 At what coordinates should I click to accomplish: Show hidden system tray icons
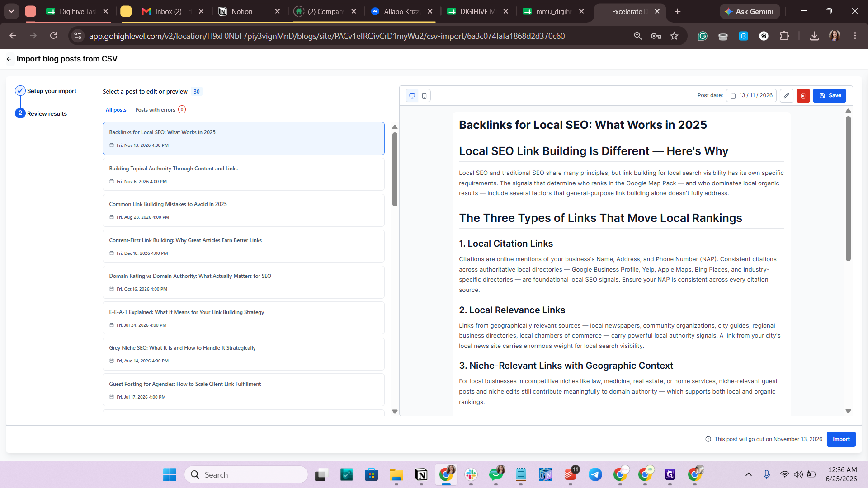749,474
